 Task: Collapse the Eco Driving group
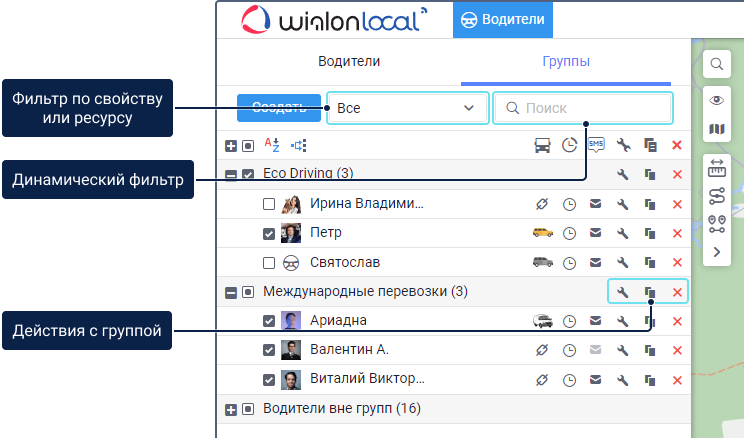[x=231, y=175]
